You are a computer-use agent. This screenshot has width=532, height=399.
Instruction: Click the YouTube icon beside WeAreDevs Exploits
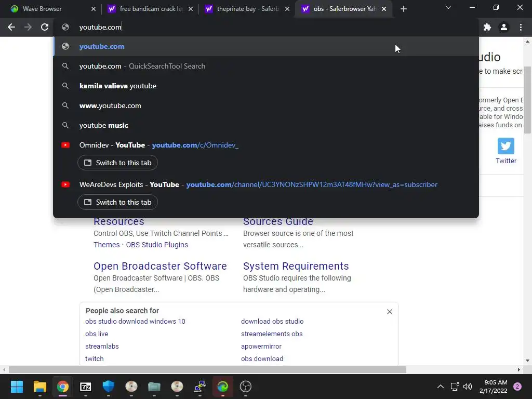[x=65, y=184]
